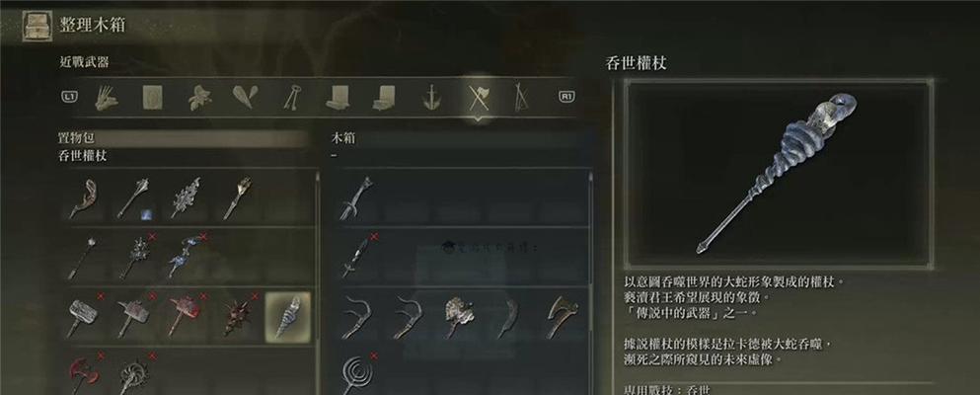980x395 pixels.
Task: Choose the blue flail with red X mark
Action: (x=186, y=256)
